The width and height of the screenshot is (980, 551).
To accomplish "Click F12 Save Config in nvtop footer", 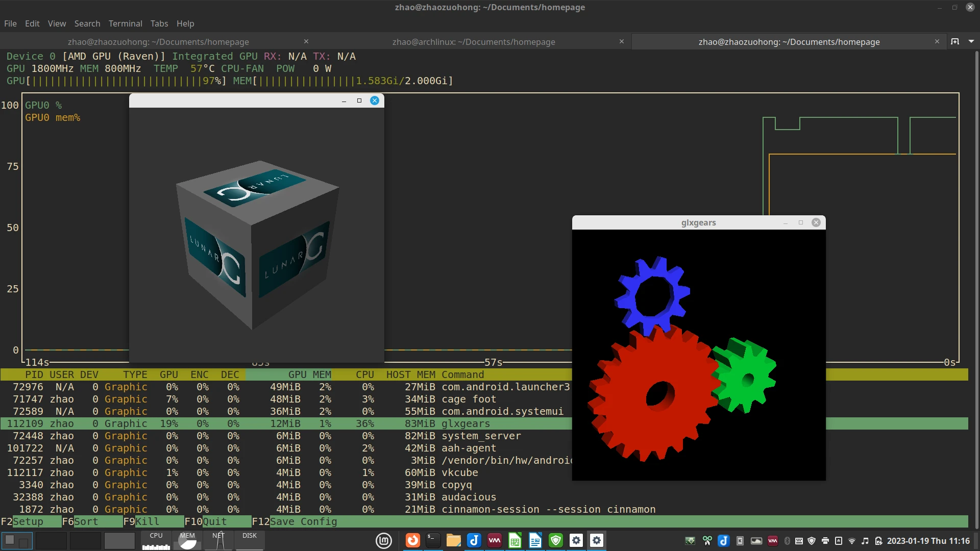I will click(x=295, y=521).
